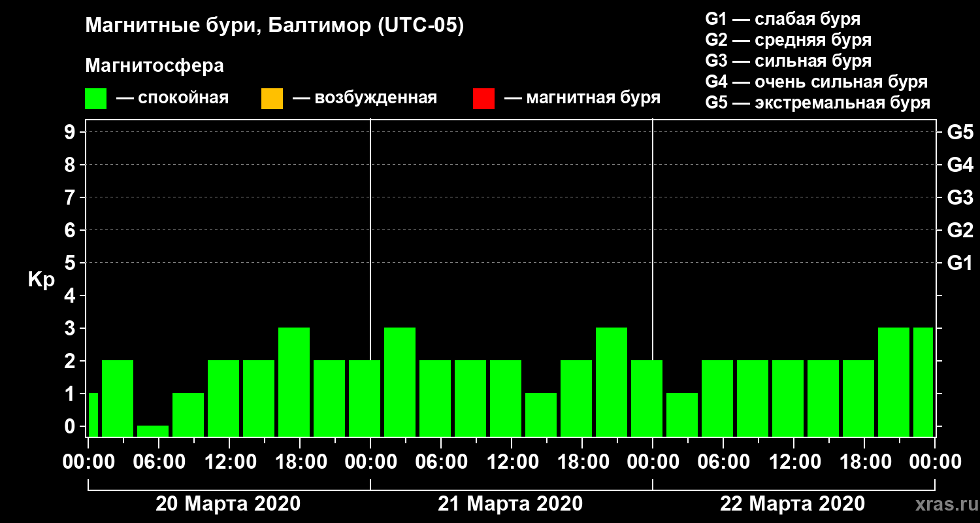This screenshot has height=523, width=980.
Task: Click the 'G3 — сильная буря' legend line
Action: pos(789,61)
